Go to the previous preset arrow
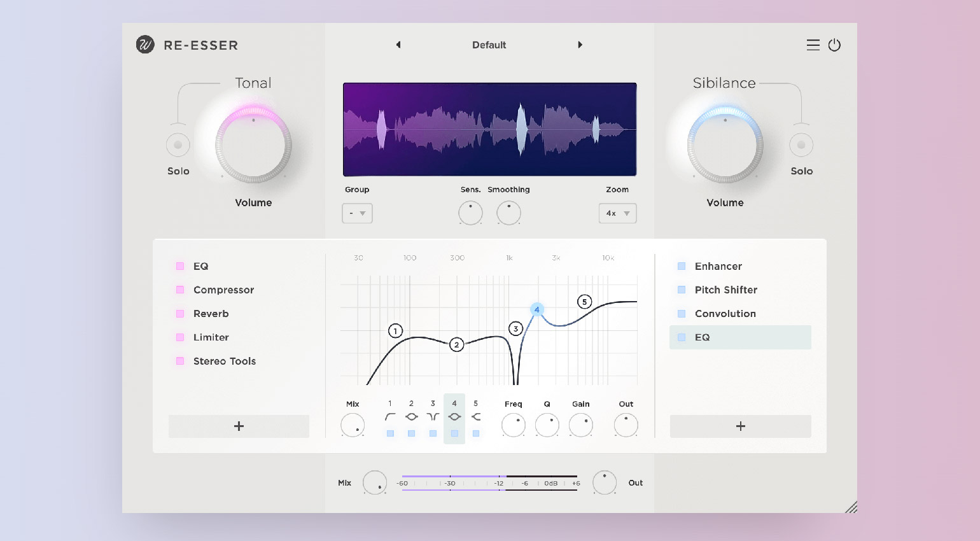This screenshot has height=541, width=980. 398,45
